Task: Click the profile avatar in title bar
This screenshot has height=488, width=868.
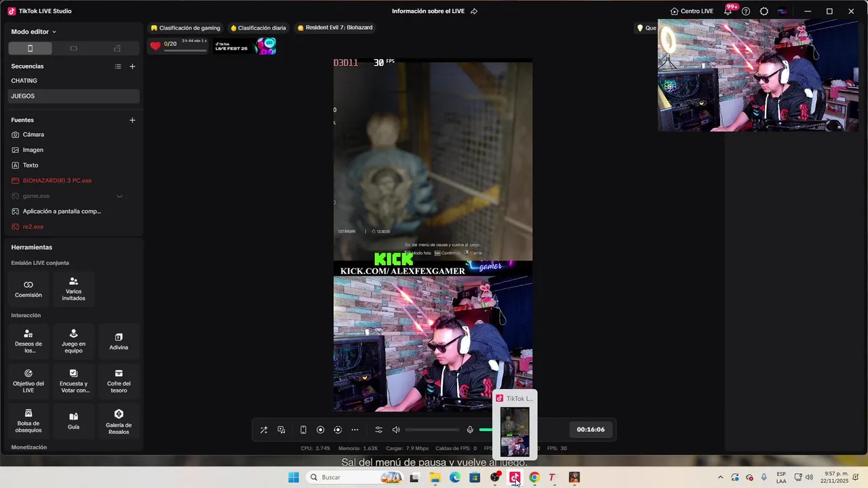Action: [x=782, y=11]
